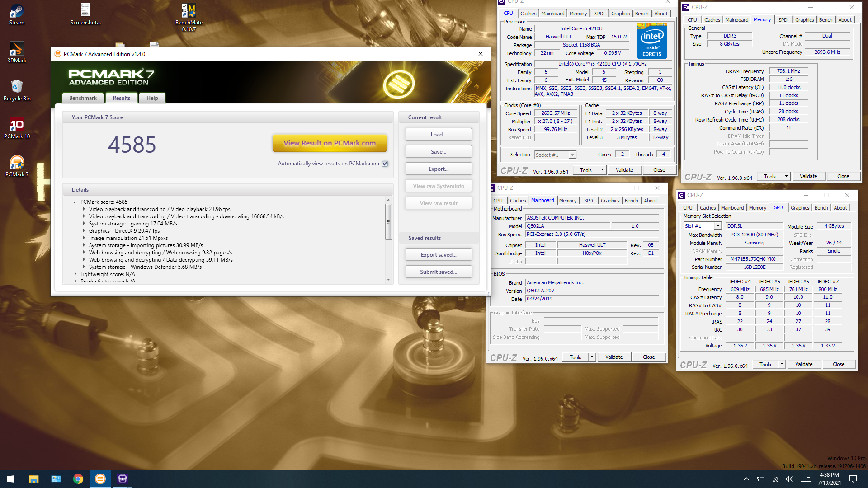868x488 pixels.
Task: Click the CPU-Z Memory window title icon
Action: tap(686, 7)
